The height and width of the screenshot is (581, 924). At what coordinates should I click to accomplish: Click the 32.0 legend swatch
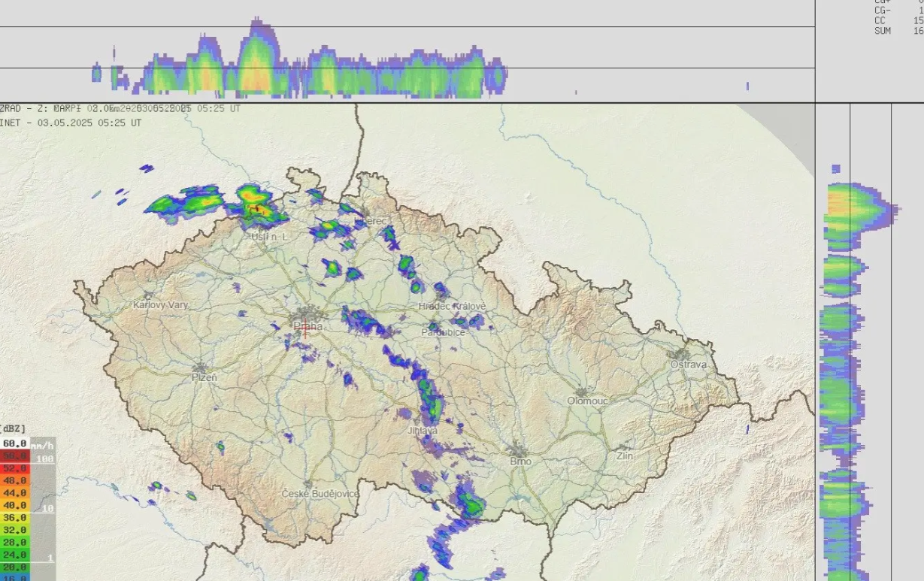15,530
